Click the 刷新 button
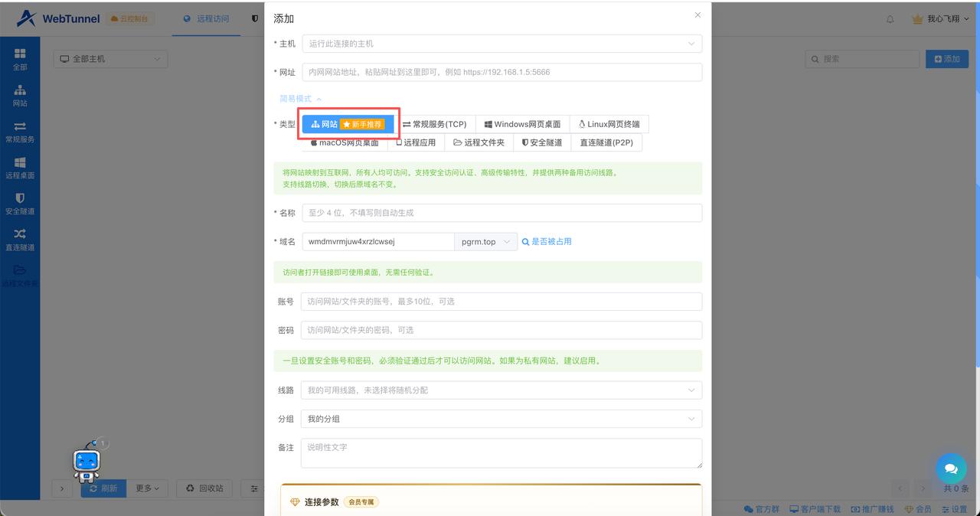 (103, 488)
